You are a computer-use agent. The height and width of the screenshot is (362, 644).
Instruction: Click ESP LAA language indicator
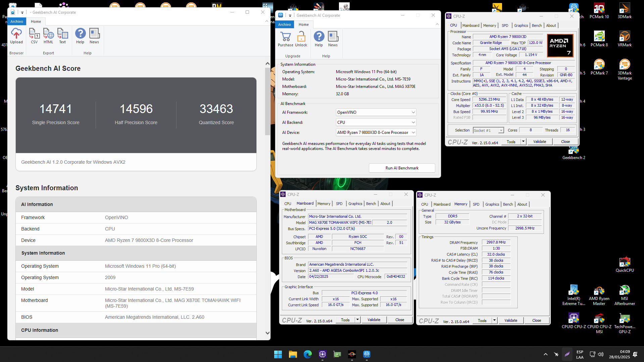click(580, 354)
